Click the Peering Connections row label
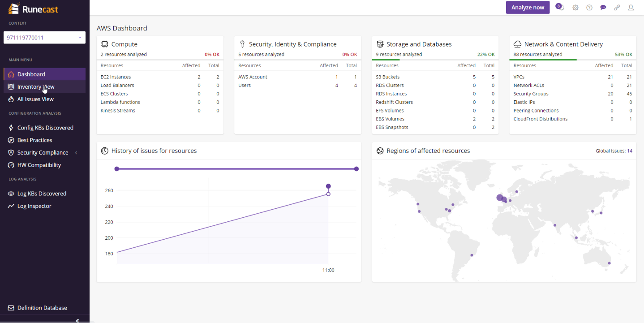Screen dimensions: 644x323 tap(536, 111)
